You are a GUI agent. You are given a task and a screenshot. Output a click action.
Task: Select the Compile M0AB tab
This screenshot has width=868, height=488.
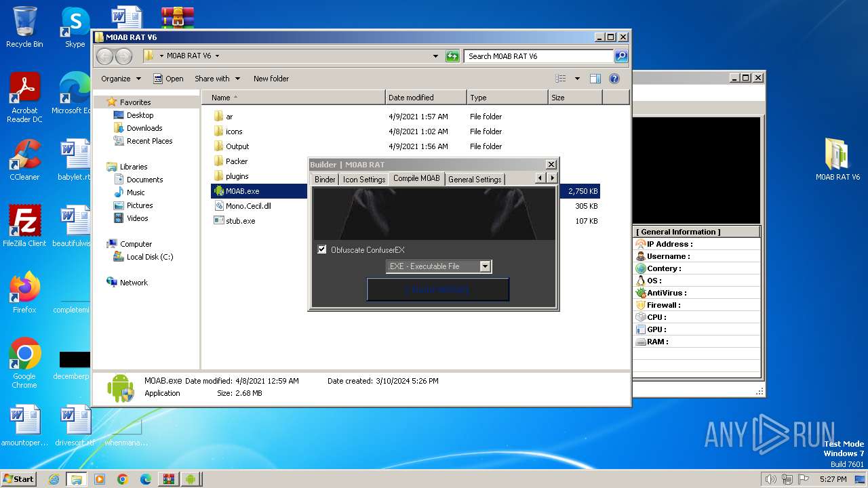[x=416, y=178]
